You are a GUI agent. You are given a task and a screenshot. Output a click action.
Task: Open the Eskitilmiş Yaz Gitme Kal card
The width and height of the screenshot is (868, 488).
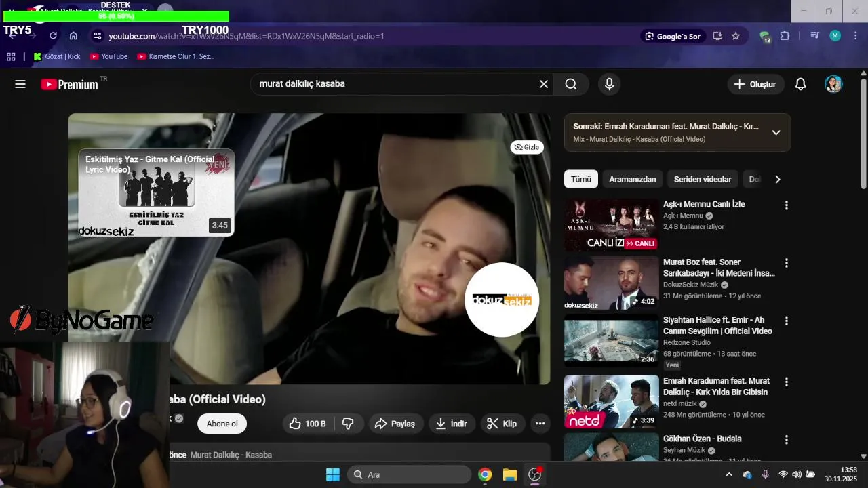point(156,192)
